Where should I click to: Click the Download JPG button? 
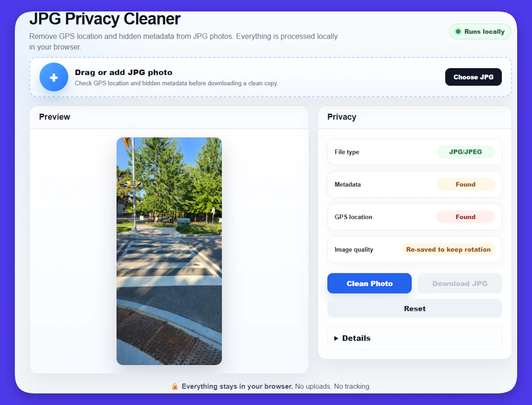(x=460, y=283)
